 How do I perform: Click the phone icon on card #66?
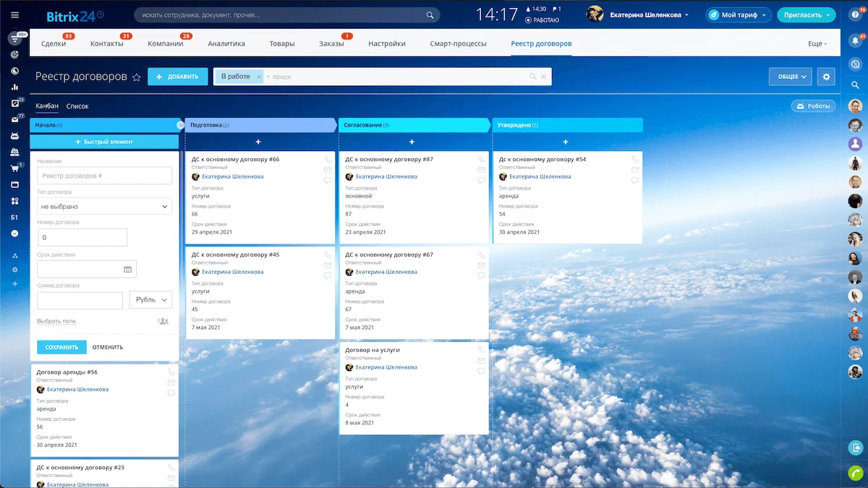point(328,159)
